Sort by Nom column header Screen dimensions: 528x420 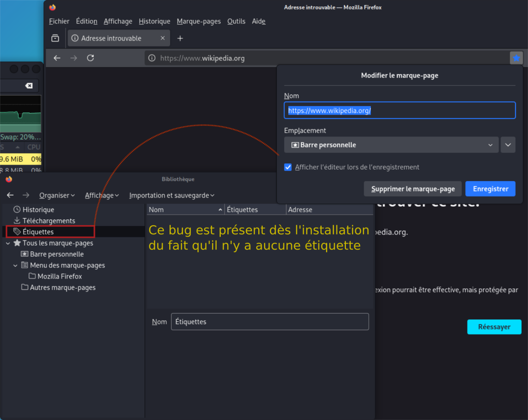185,210
